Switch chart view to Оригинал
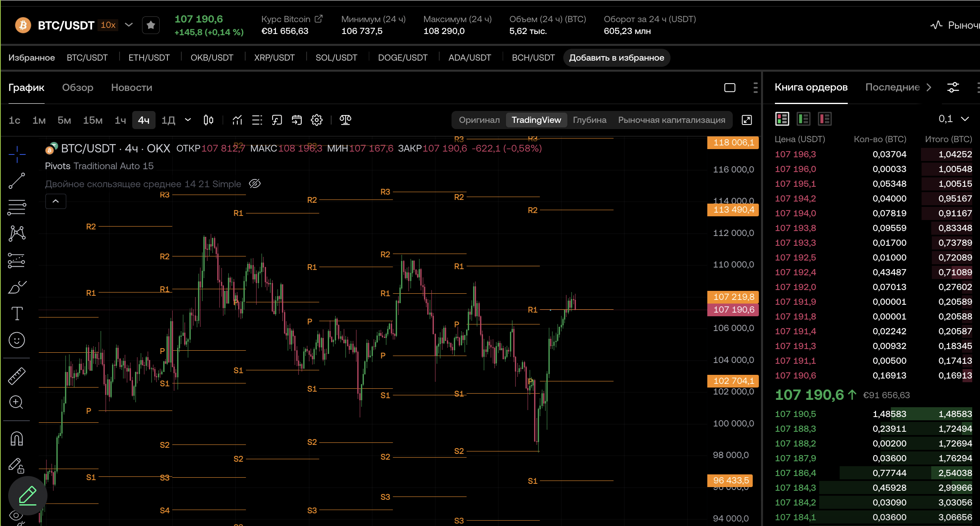The height and width of the screenshot is (526, 980). (x=479, y=120)
